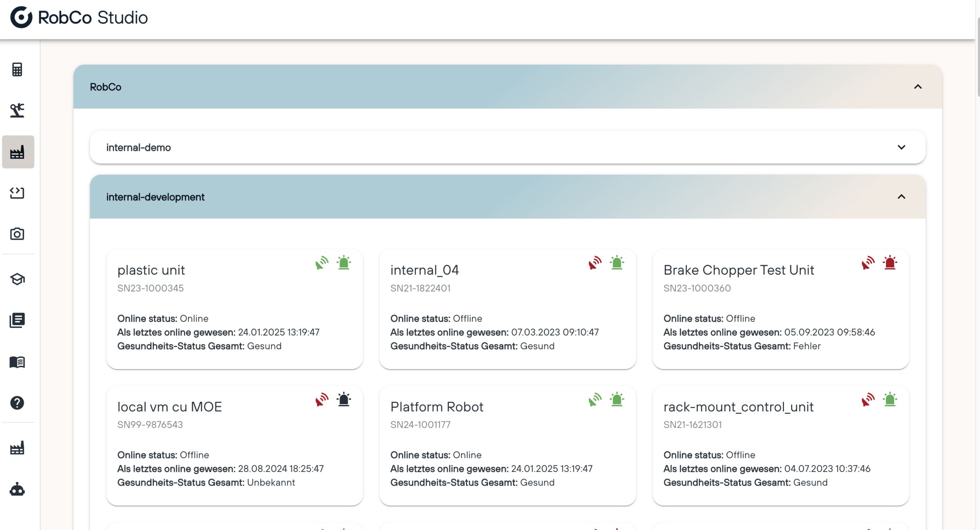The image size is (980, 530).
Task: Click the robot assistant icon at sidebar bottom
Action: pyautogui.click(x=17, y=488)
